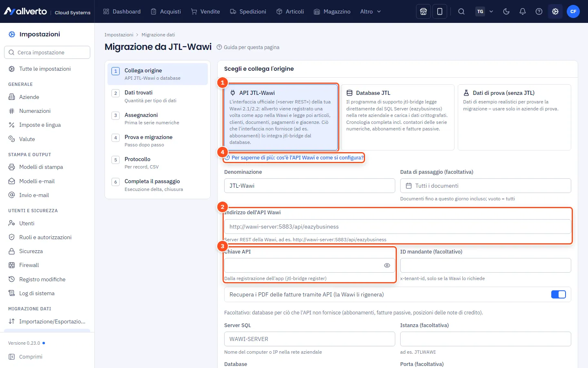Focus the Cerca impostazione search field
Viewport: 588px width, 368px height.
click(47, 52)
